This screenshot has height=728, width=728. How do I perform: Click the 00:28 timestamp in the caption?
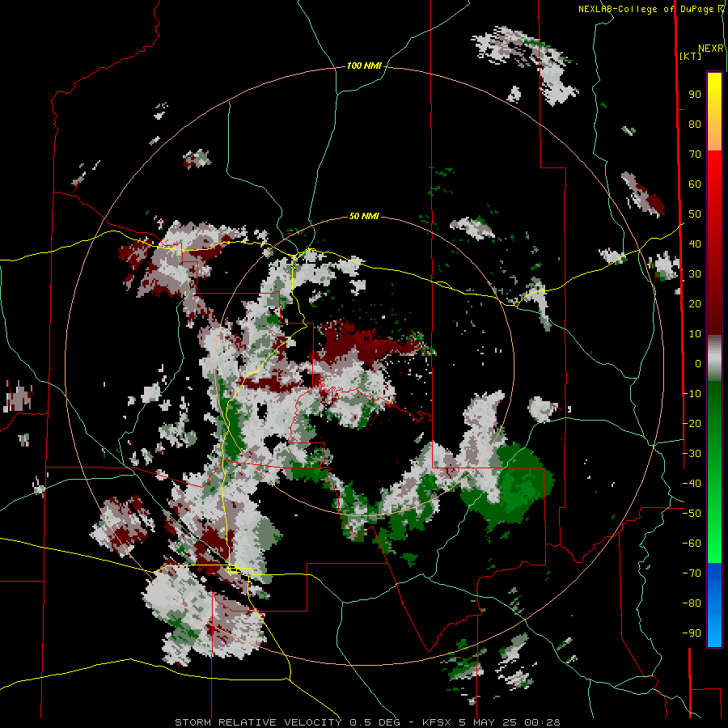tap(542, 722)
